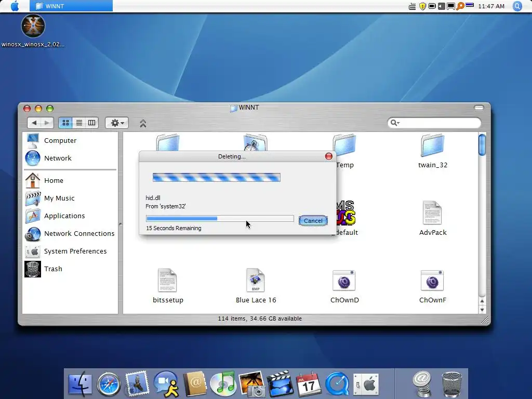Viewport: 532px width, 399px height.
Task: Open the Apple menu
Action: (x=15, y=6)
